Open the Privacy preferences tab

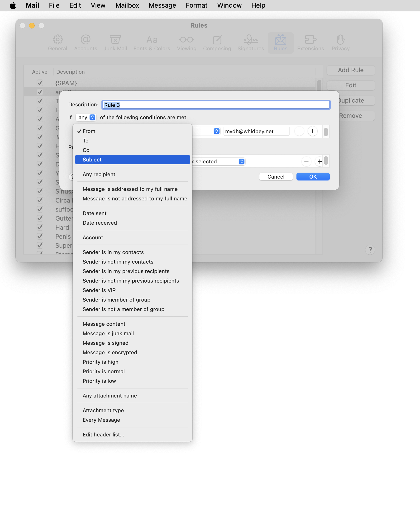tap(340, 43)
